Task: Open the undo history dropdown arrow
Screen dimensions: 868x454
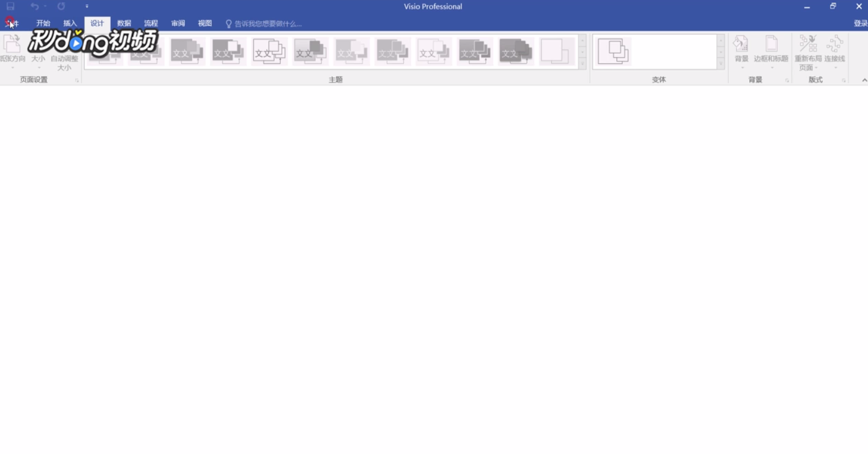Action: 45,6
